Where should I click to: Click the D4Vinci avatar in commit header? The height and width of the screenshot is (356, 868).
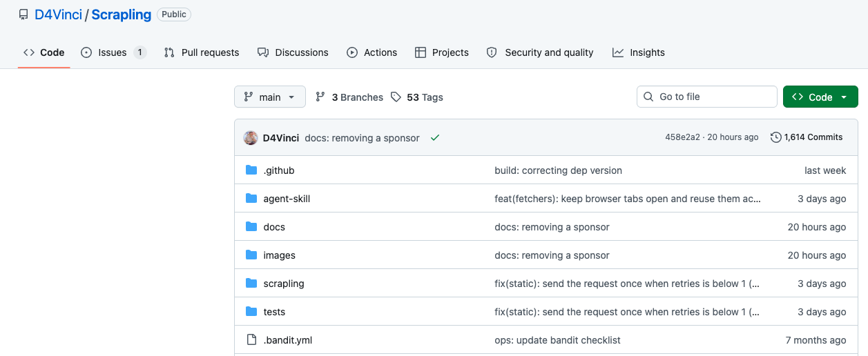click(251, 138)
